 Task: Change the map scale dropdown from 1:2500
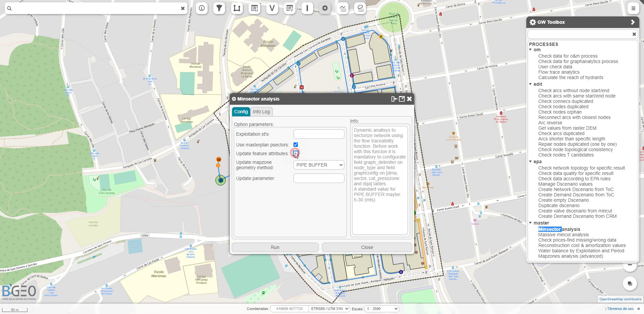coord(381,309)
